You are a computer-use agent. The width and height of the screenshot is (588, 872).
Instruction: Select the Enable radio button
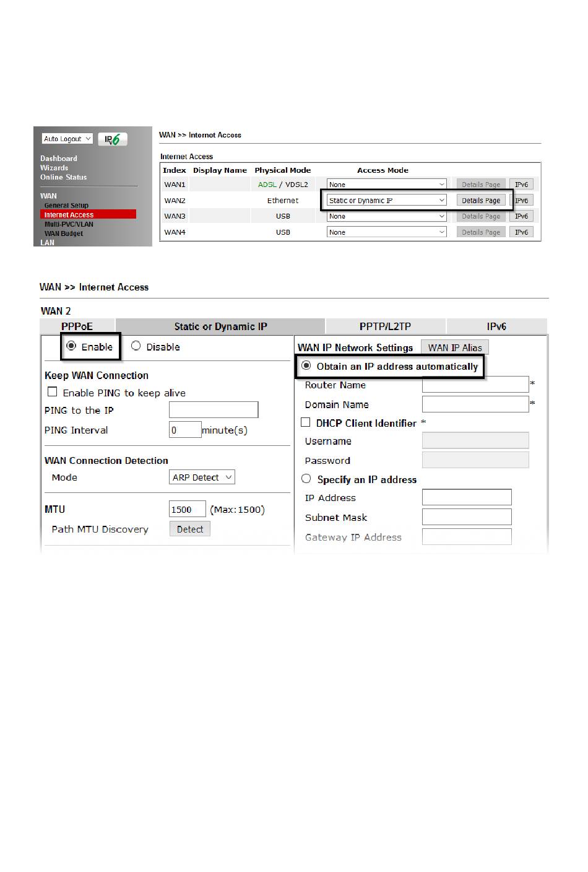[x=71, y=346]
